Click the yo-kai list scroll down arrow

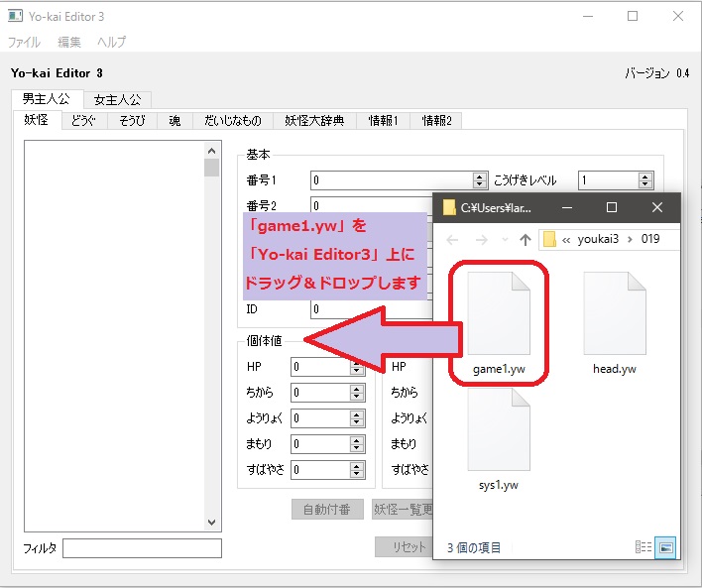212,523
